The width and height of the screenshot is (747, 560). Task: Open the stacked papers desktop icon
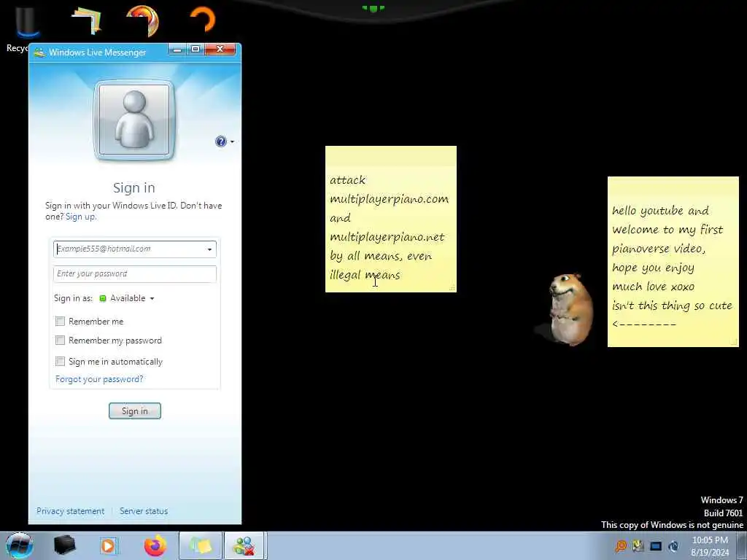(x=88, y=21)
